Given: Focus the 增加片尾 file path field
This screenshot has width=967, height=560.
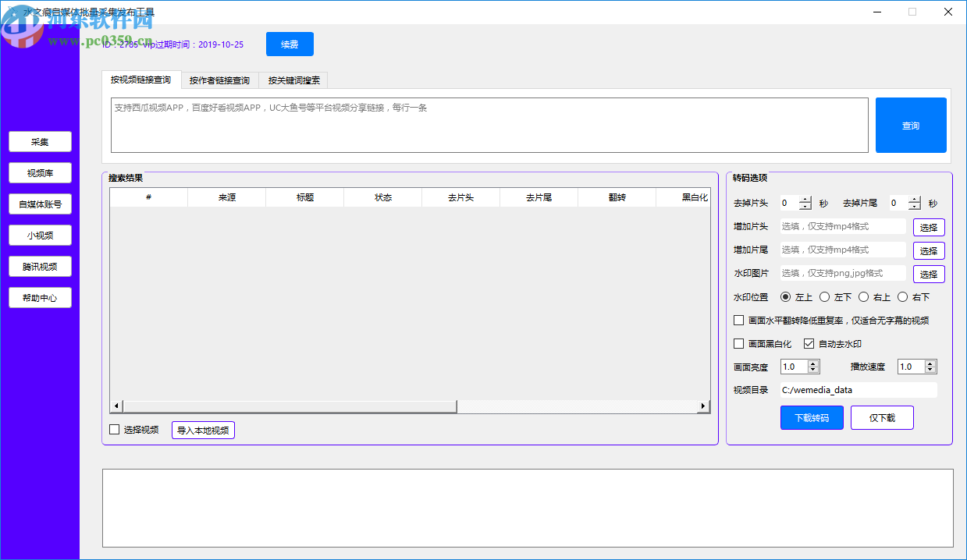Looking at the screenshot, I should click(x=843, y=250).
